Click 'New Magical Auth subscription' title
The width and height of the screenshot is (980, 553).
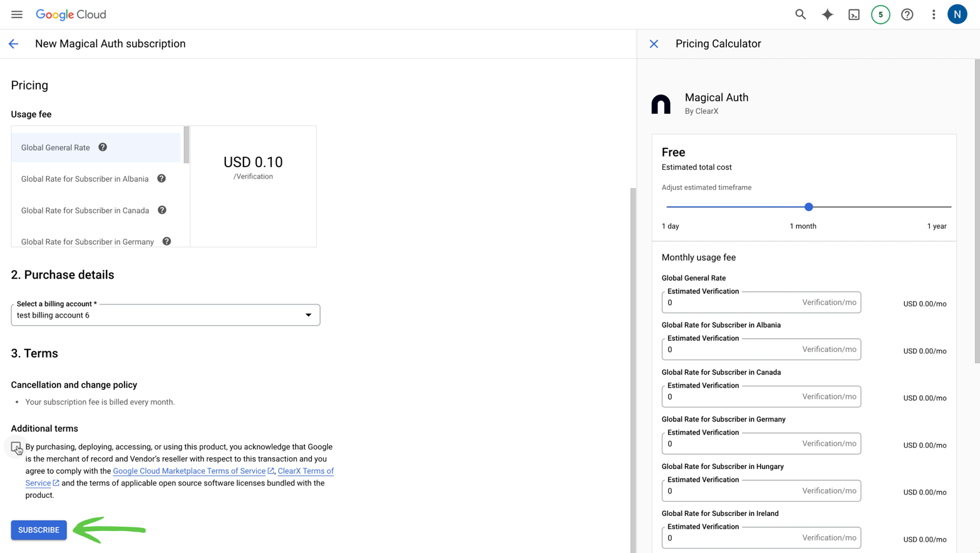coord(110,44)
